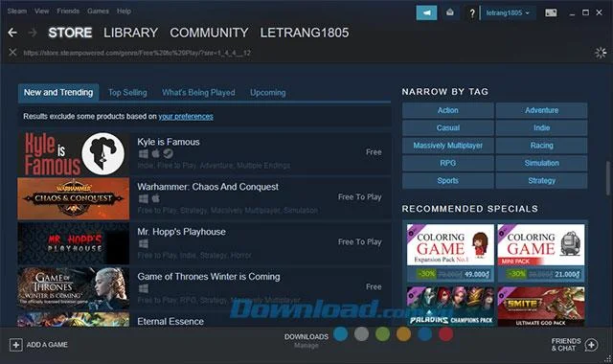Image resolution: width=613 pixels, height=364 pixels.
Task: Open the LETRANG1805 profile section
Action: pyautogui.click(x=305, y=33)
